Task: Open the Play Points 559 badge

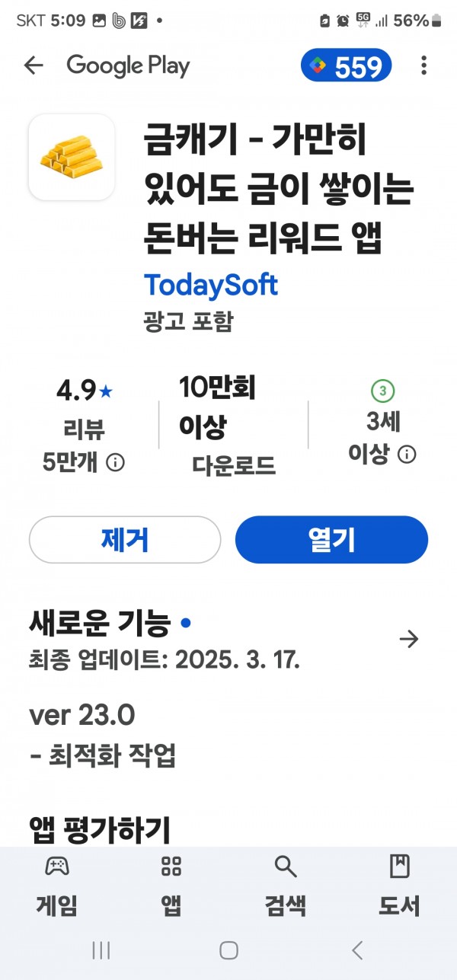Action: tap(347, 66)
